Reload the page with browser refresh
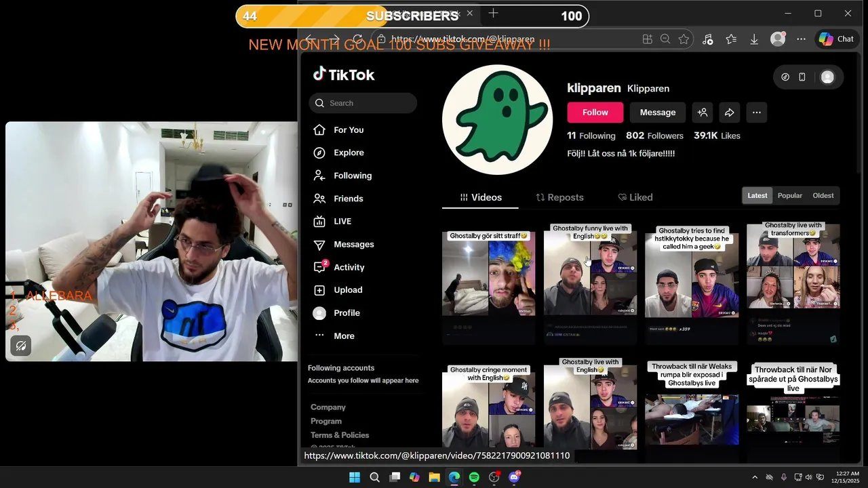Viewport: 868px width, 488px height. pos(358,39)
